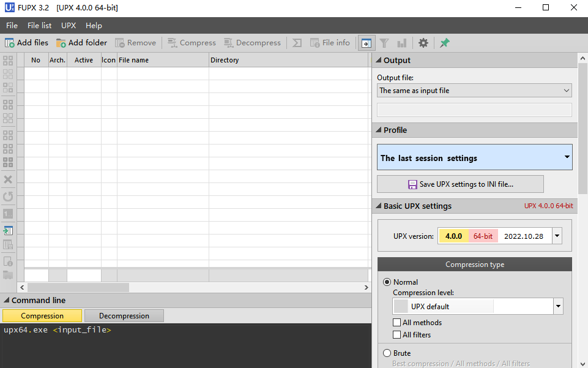Open the File list menu
Viewport: 588px width, 368px height.
coord(39,26)
